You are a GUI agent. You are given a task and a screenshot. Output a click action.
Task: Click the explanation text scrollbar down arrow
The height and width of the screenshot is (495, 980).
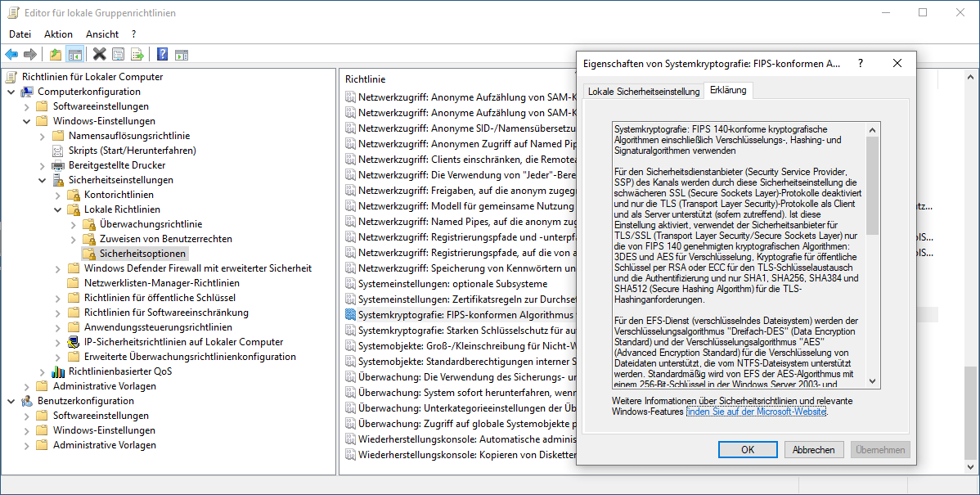coord(873,380)
